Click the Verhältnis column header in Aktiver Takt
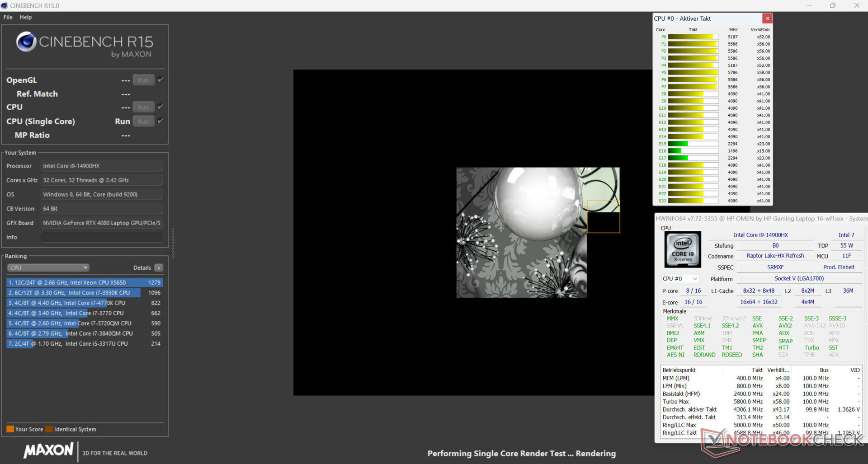 point(760,30)
